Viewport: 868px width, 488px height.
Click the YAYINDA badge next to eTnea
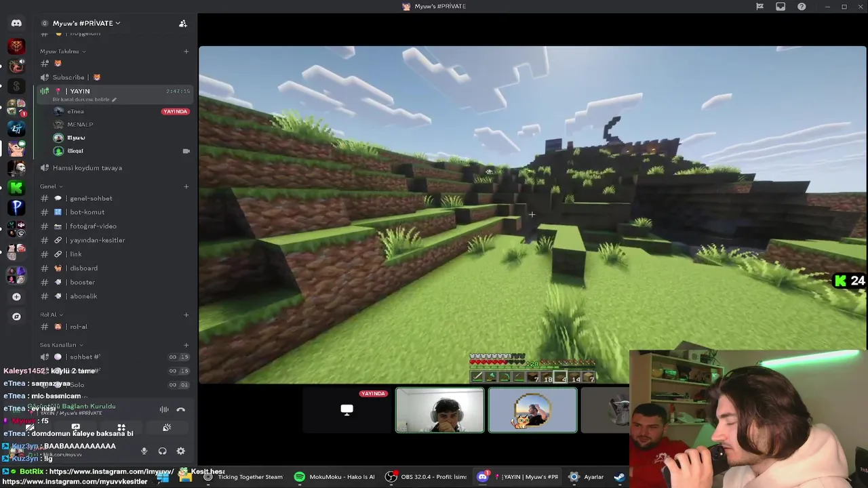coord(175,111)
